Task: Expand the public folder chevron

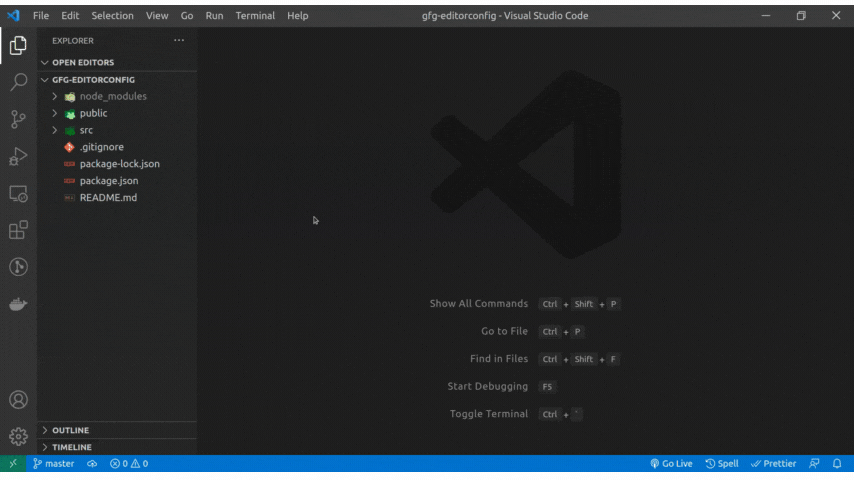Action: 54,113
